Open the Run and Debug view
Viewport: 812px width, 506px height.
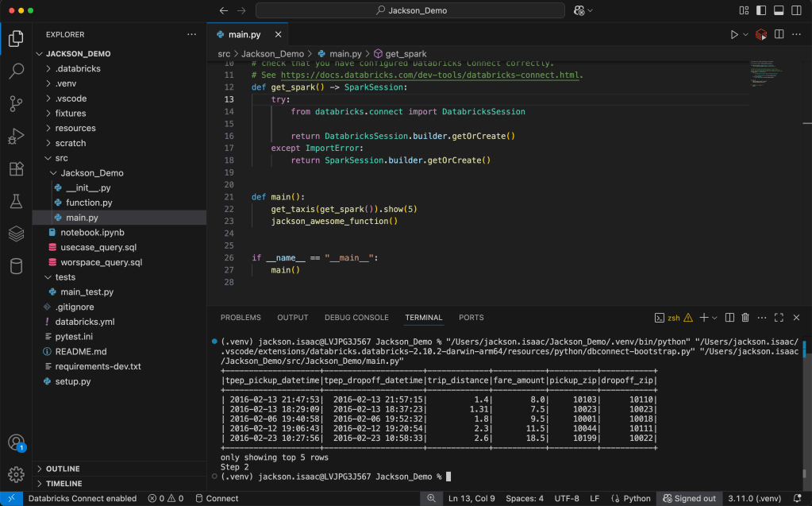pyautogui.click(x=16, y=135)
